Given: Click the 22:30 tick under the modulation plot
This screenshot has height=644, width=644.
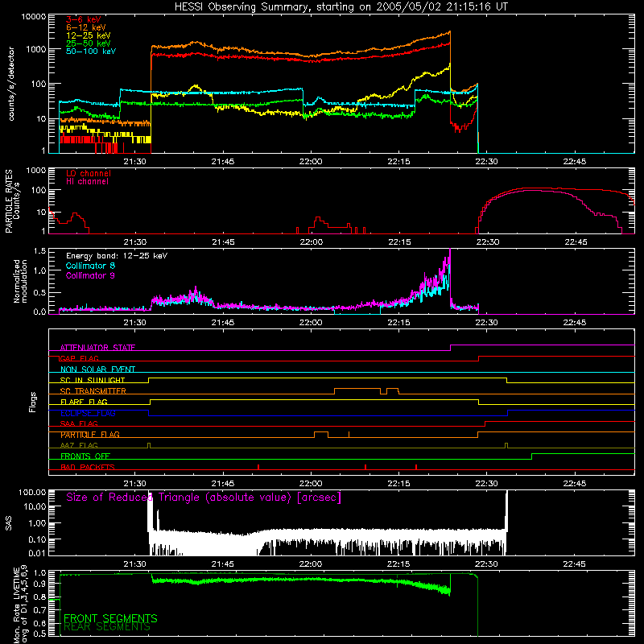Looking at the screenshot, I should (487, 323).
